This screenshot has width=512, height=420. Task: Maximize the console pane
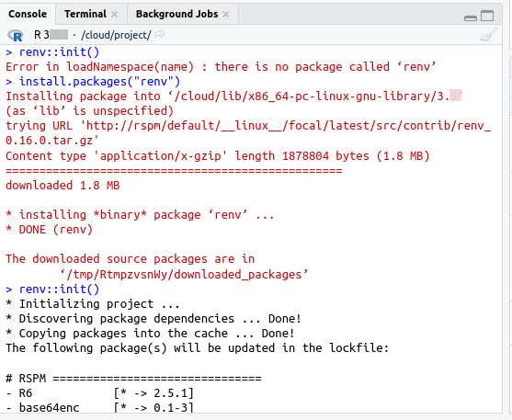coord(487,16)
